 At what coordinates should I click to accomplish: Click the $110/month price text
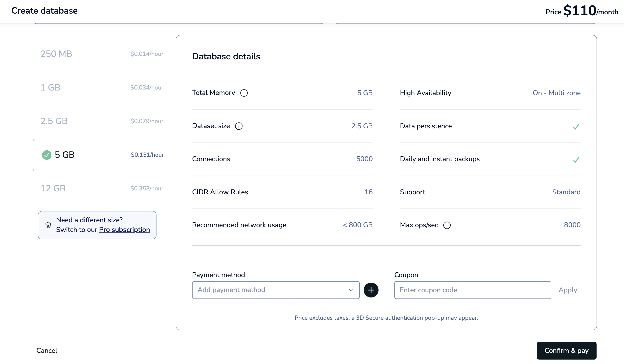click(x=591, y=11)
